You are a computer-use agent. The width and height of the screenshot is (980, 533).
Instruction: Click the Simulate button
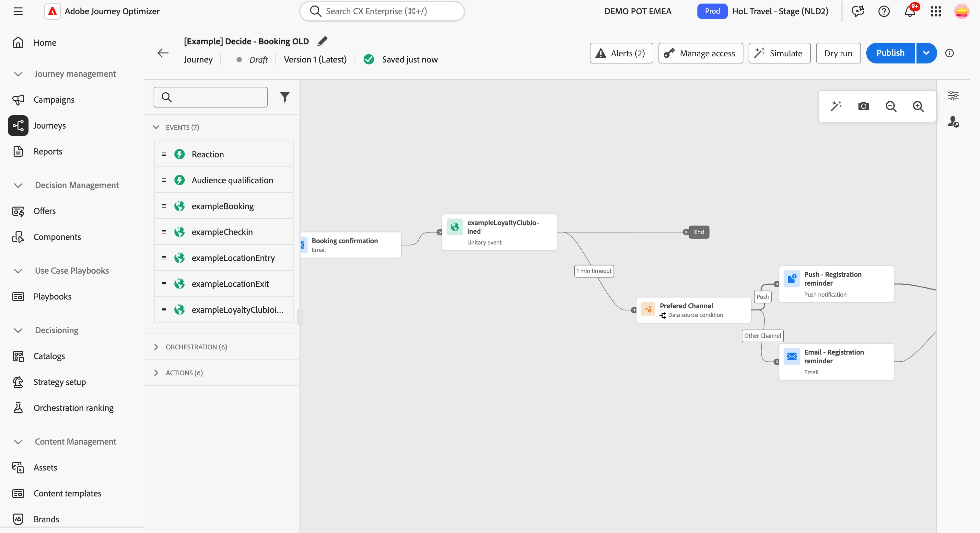point(779,53)
